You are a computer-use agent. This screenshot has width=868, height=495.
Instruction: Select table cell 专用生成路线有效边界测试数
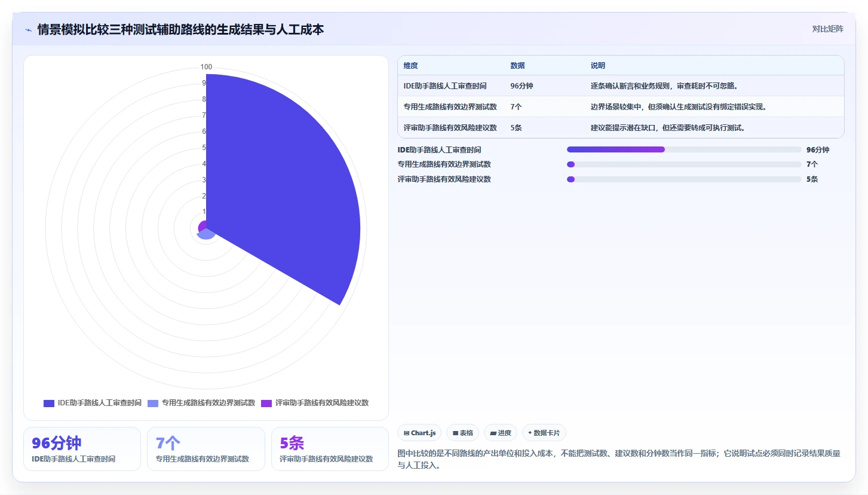(x=450, y=107)
